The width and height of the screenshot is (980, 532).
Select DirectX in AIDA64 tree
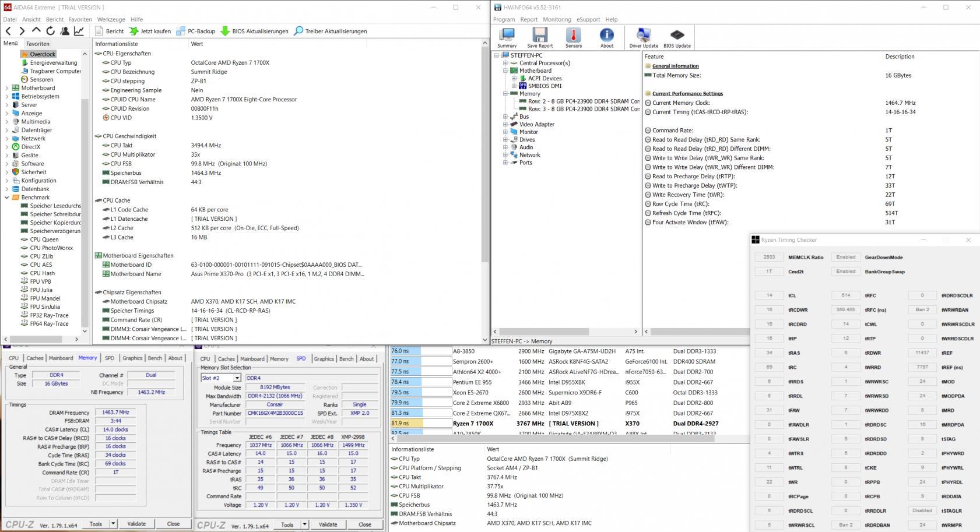click(x=31, y=147)
